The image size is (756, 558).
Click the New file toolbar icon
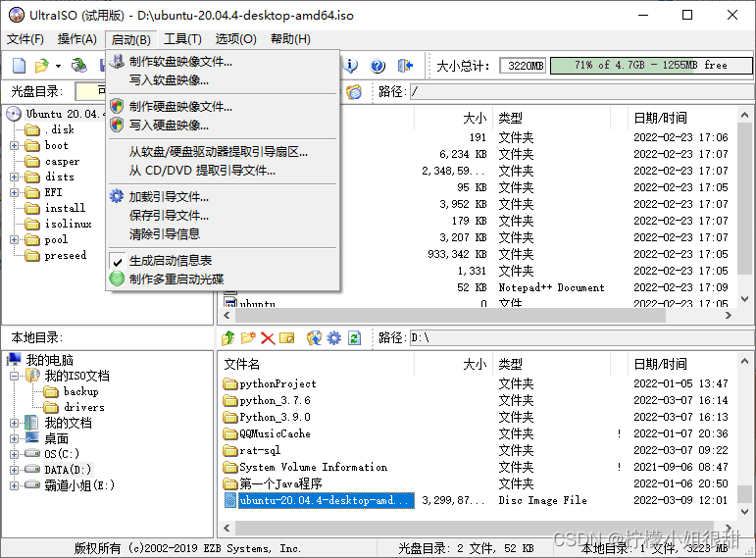coord(19,65)
